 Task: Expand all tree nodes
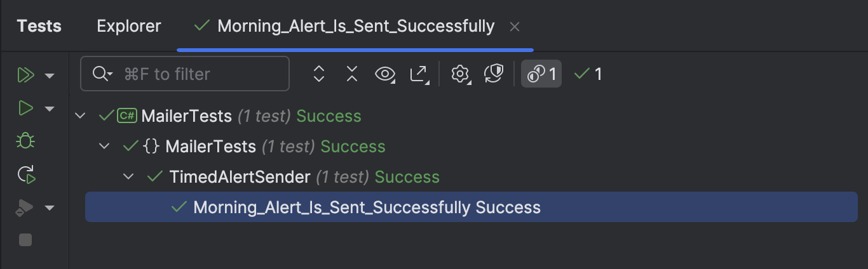[319, 74]
